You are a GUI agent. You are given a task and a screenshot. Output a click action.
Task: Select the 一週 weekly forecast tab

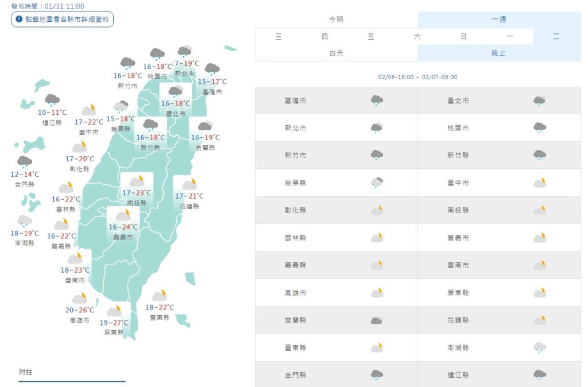[499, 20]
